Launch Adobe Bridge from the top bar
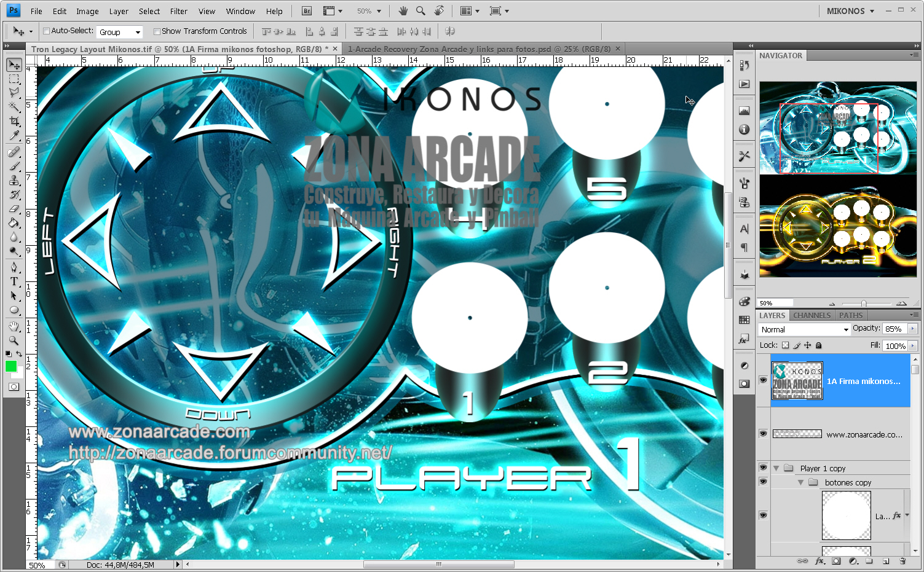The height and width of the screenshot is (572, 924). [307, 11]
